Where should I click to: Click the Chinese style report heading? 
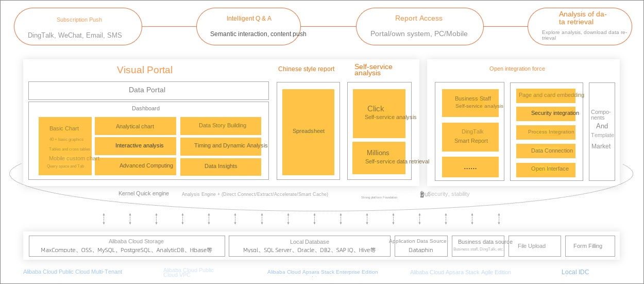306,69
